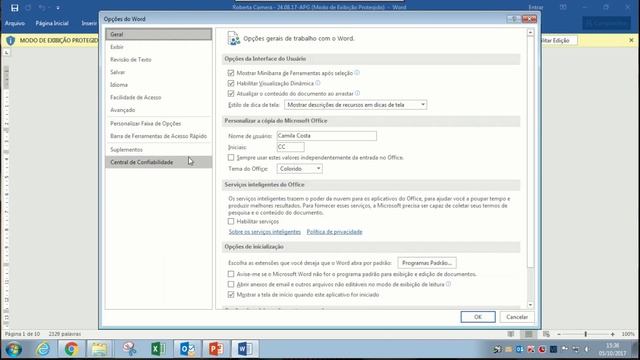Select the Idioma category
This screenshot has width=640, height=360.
click(x=159, y=85)
